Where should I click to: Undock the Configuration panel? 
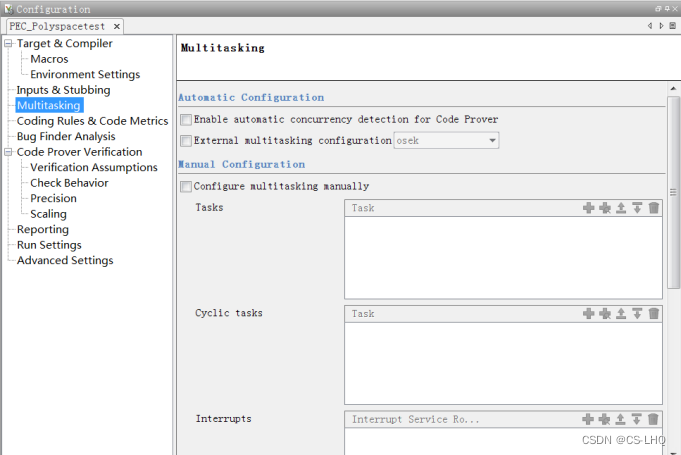point(658,9)
